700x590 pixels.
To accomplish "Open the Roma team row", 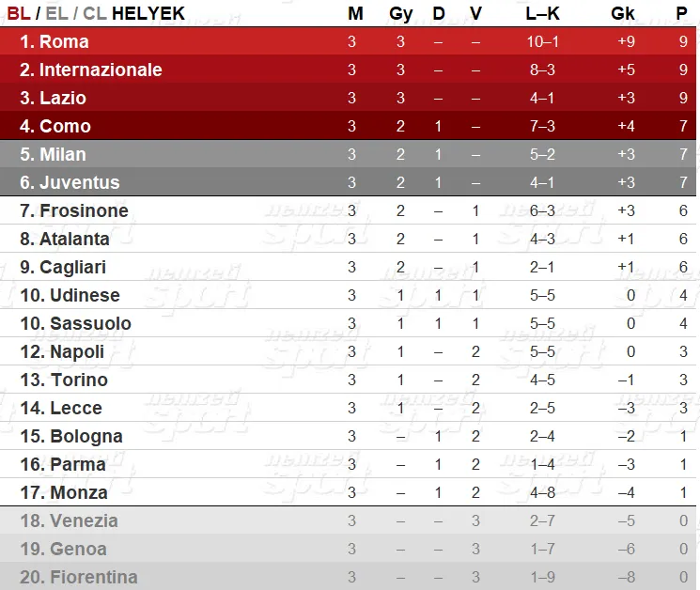I will pos(349,41).
